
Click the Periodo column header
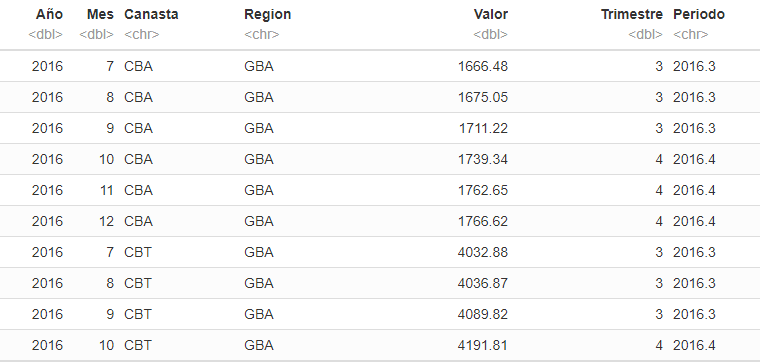[698, 15]
